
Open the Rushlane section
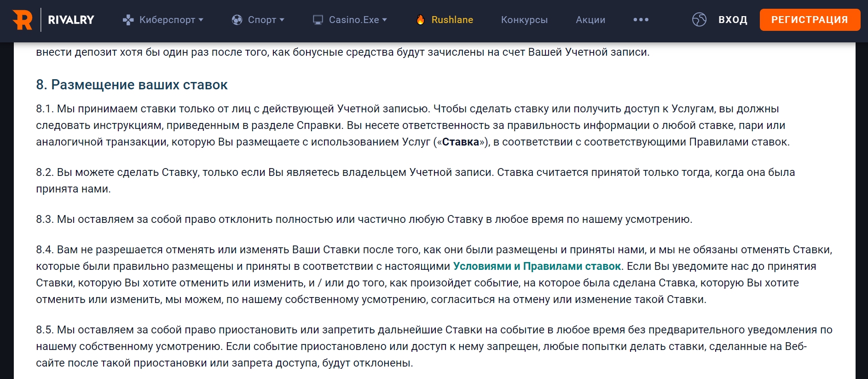[452, 20]
